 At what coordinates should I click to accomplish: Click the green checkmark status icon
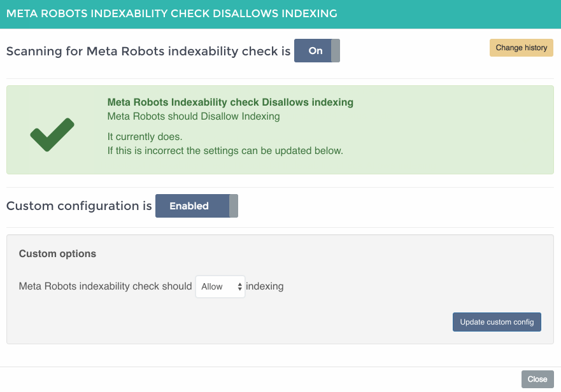52,134
